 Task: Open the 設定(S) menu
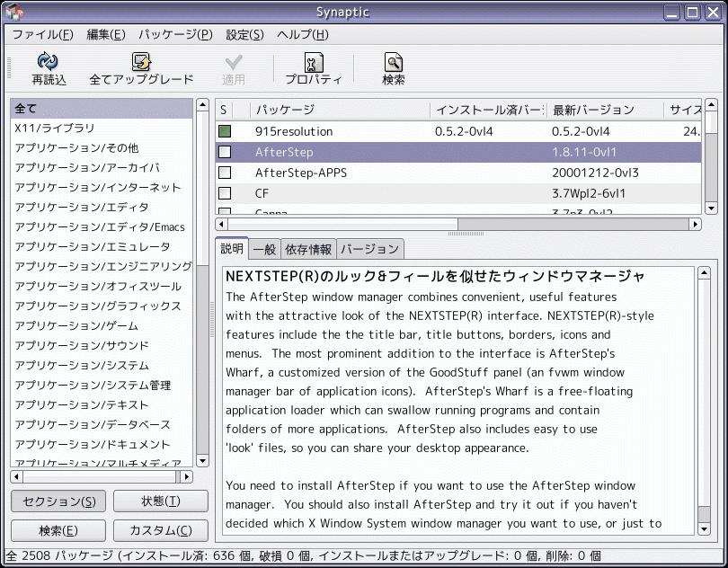(x=244, y=34)
